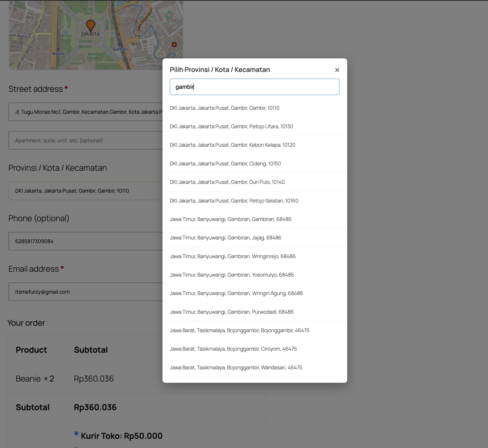Select the Cideng, 10150 location

click(x=225, y=164)
